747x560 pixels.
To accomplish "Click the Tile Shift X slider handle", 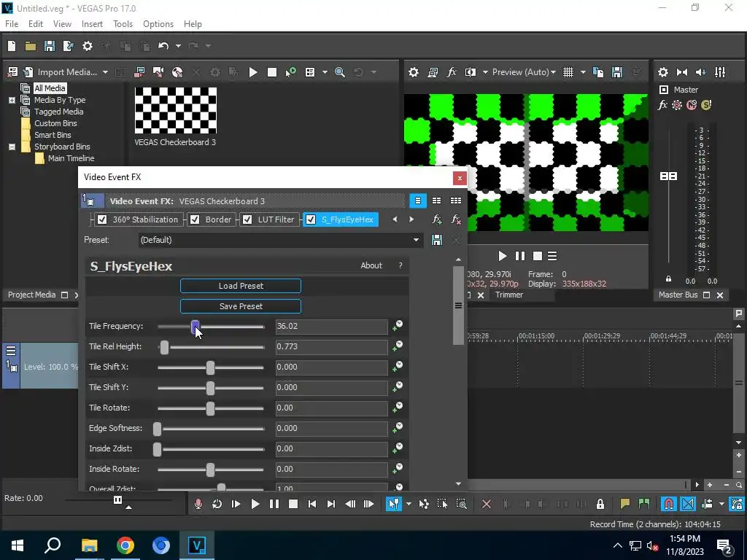I will [x=210, y=367].
